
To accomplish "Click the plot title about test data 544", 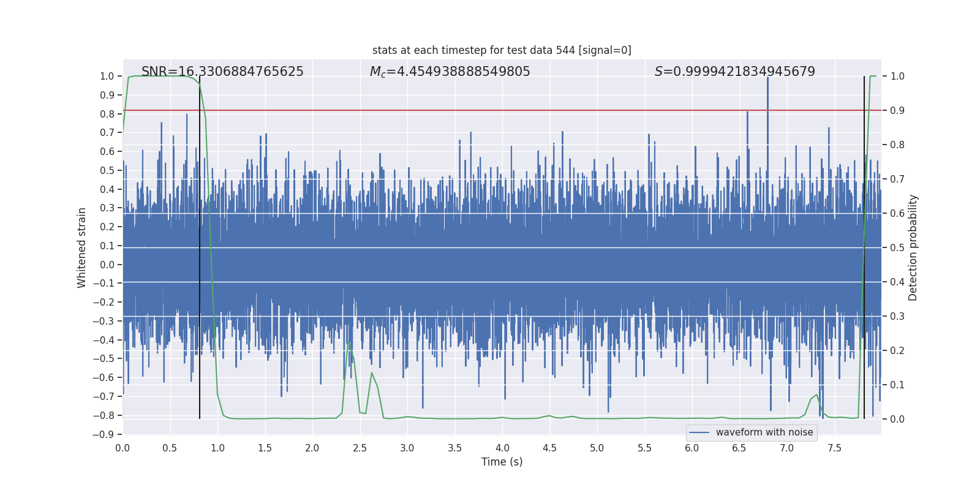I will tap(502, 50).
